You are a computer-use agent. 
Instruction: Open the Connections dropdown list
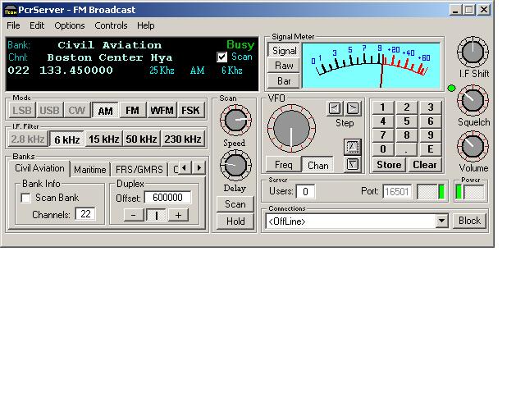[441, 221]
